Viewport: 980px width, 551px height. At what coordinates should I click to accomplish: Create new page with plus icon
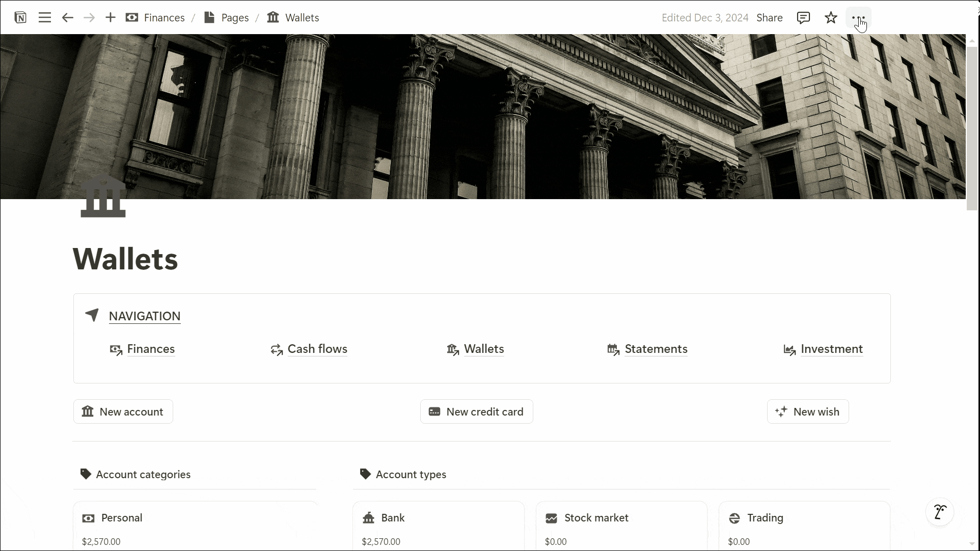[x=111, y=18]
